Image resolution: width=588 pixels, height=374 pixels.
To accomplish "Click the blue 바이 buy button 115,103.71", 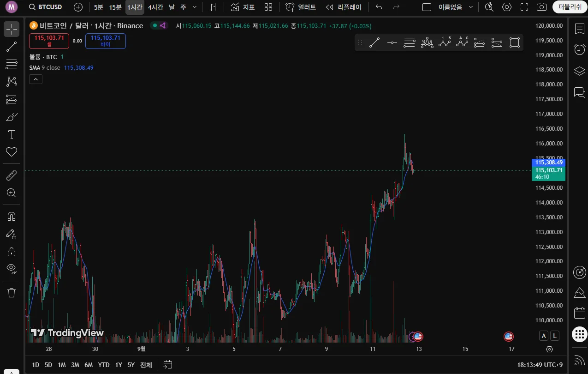I will [106, 41].
